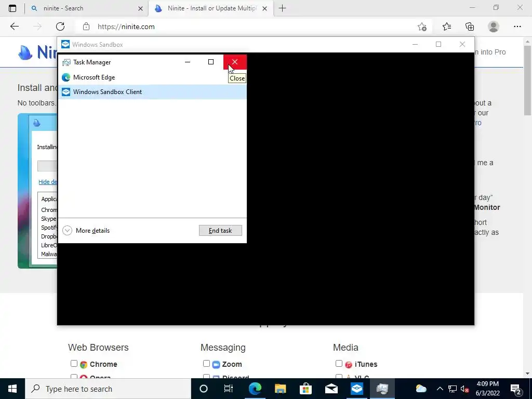Minimize the Task Manager window

(x=187, y=62)
